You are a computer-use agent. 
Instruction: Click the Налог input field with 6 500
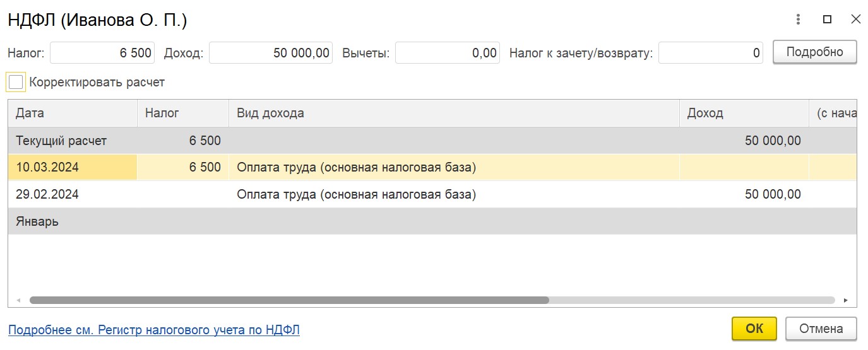102,53
